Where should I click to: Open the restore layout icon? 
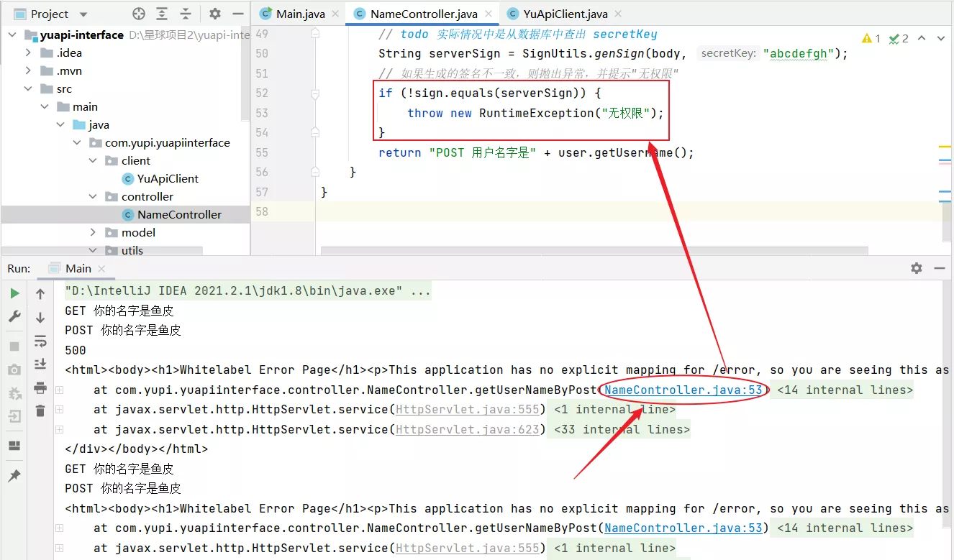14,446
